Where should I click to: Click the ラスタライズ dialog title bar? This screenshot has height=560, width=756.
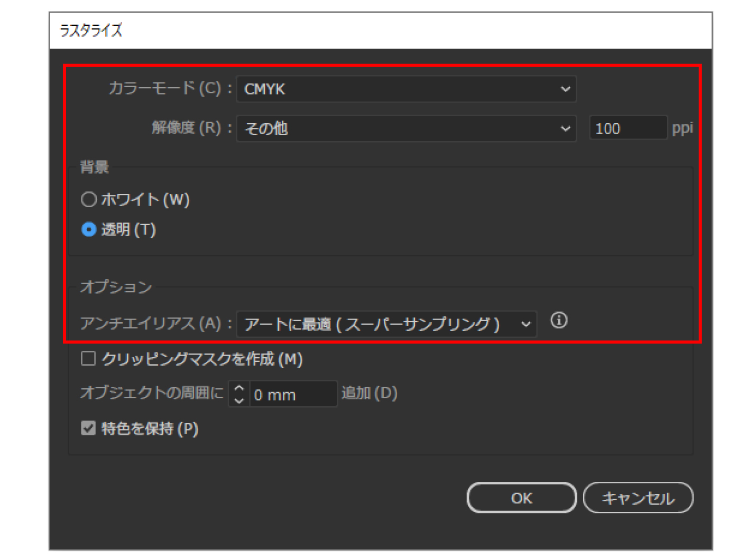380,31
